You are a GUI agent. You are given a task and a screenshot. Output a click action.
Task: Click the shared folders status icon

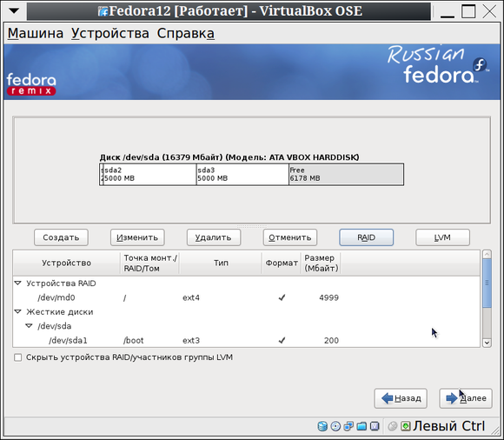361,426
